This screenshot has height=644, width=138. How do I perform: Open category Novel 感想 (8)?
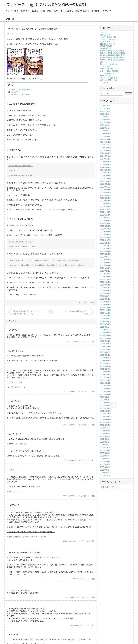(x=106, y=48)
